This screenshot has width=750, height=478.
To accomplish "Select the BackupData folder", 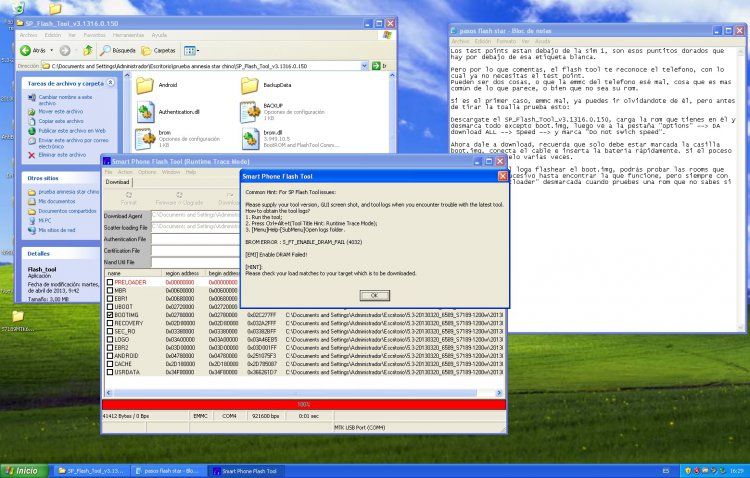I will pyautogui.click(x=266, y=85).
